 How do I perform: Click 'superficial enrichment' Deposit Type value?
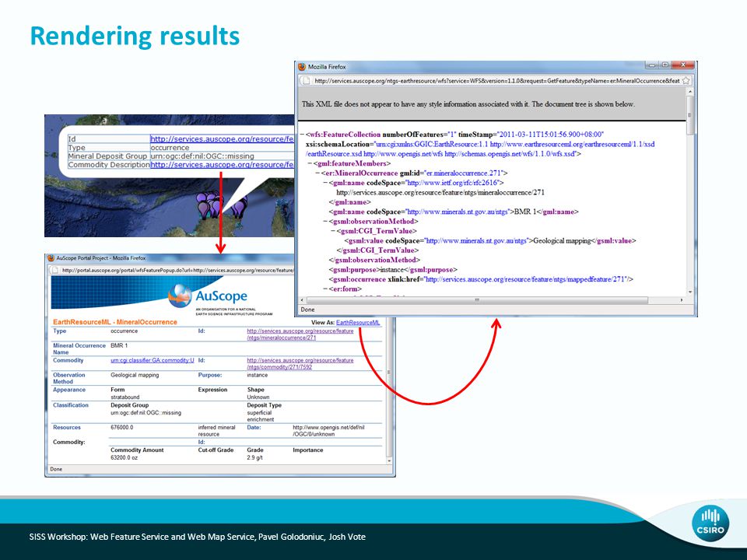pos(260,416)
